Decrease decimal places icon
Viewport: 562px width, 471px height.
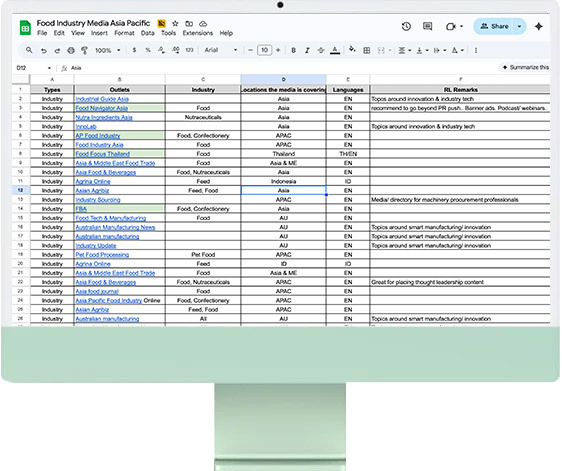[x=161, y=50]
